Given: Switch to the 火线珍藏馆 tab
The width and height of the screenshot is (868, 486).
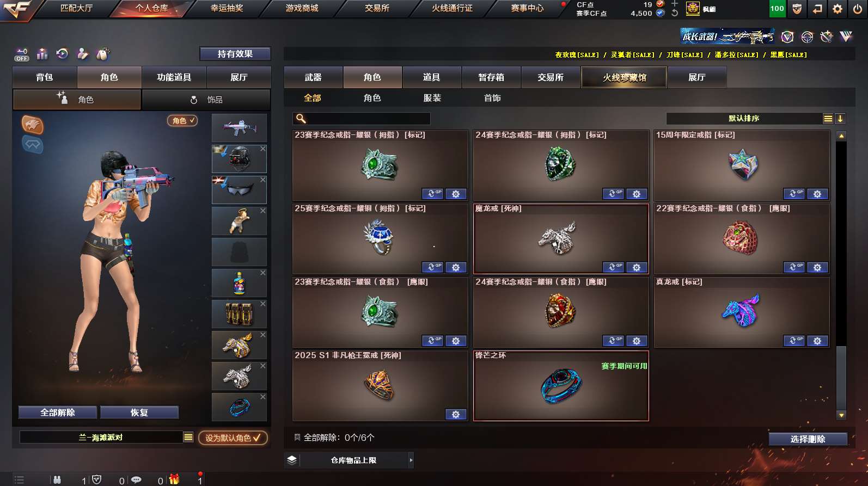Looking at the screenshot, I should point(624,77).
